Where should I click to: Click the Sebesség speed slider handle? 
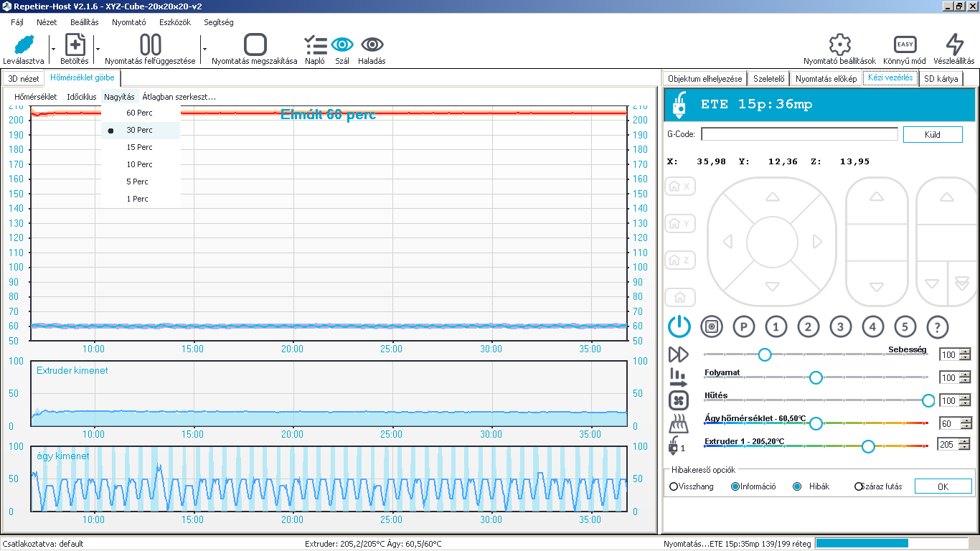click(765, 354)
